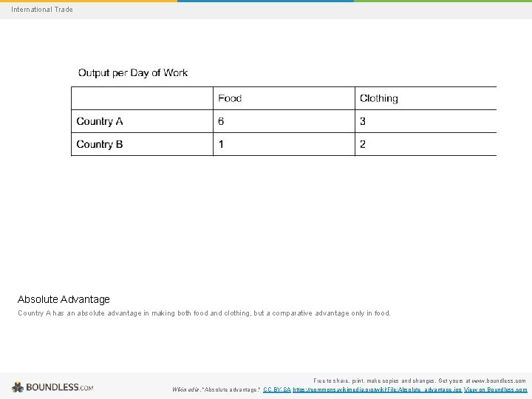This screenshot has width=532, height=399.
Task: Click the Wikimedia 'Absolute advantage' citation text
Action: [216, 389]
